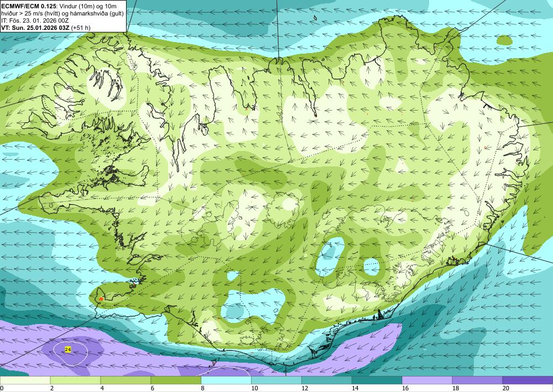
Task: Click the '14' label on the color scale
Action: [355, 389]
